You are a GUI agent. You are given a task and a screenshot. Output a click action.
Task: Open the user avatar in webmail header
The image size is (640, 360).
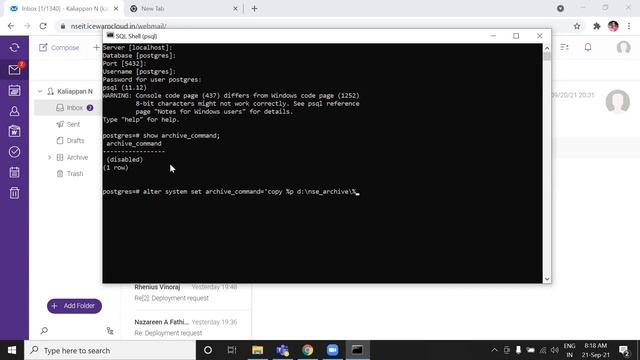point(623,47)
